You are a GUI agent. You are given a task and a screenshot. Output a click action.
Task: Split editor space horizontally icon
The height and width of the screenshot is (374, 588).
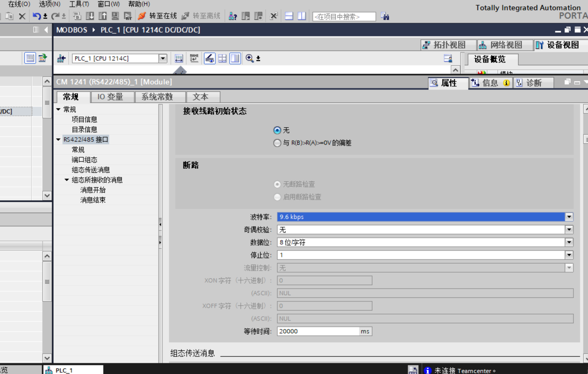pyautogui.click(x=289, y=16)
